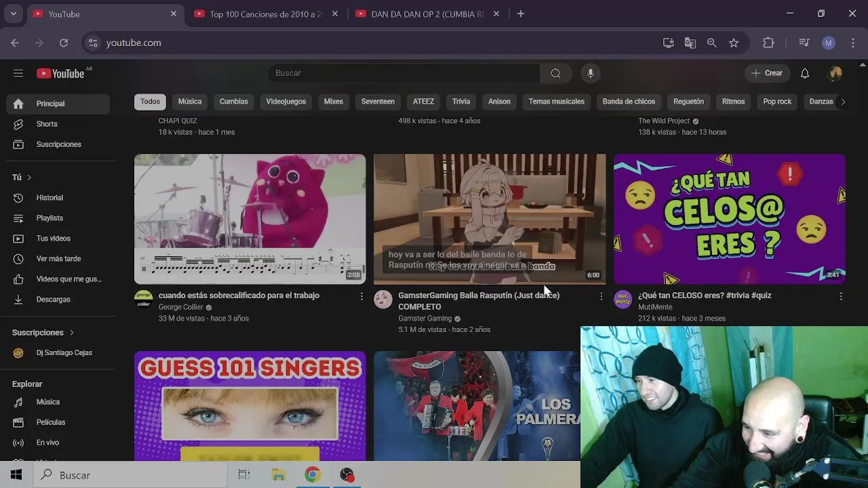
Task: Open Películas under Explorar
Action: pos(58,422)
